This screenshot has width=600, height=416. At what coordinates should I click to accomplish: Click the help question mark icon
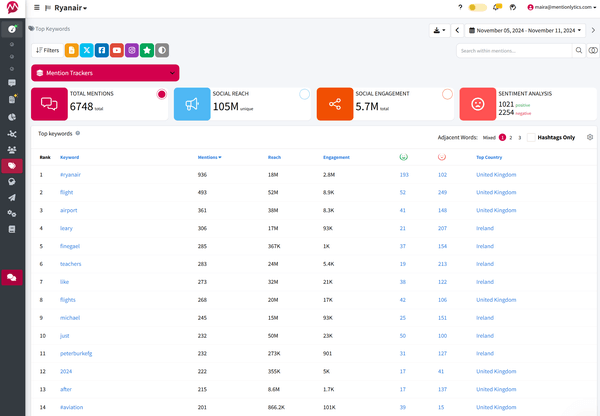[460, 7]
